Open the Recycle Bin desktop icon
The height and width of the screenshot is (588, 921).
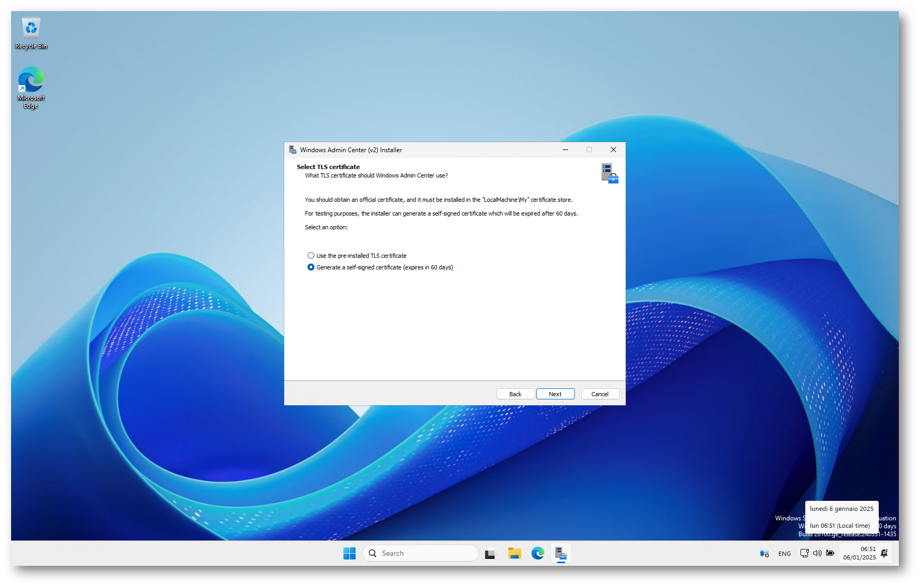click(x=31, y=33)
